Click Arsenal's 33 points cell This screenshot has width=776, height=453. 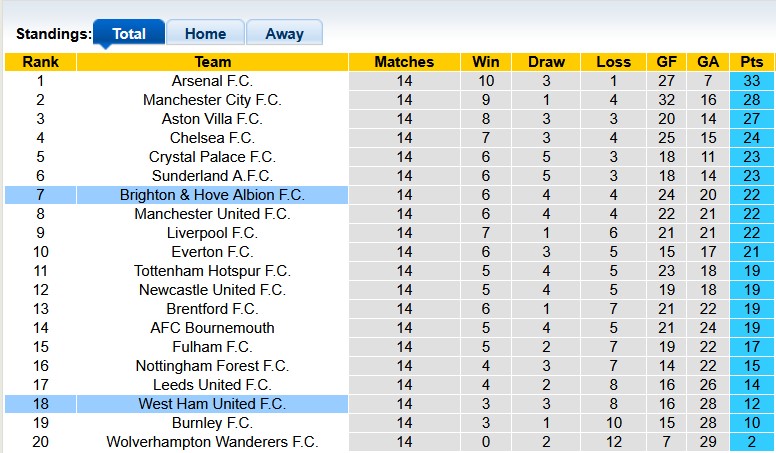(x=751, y=81)
